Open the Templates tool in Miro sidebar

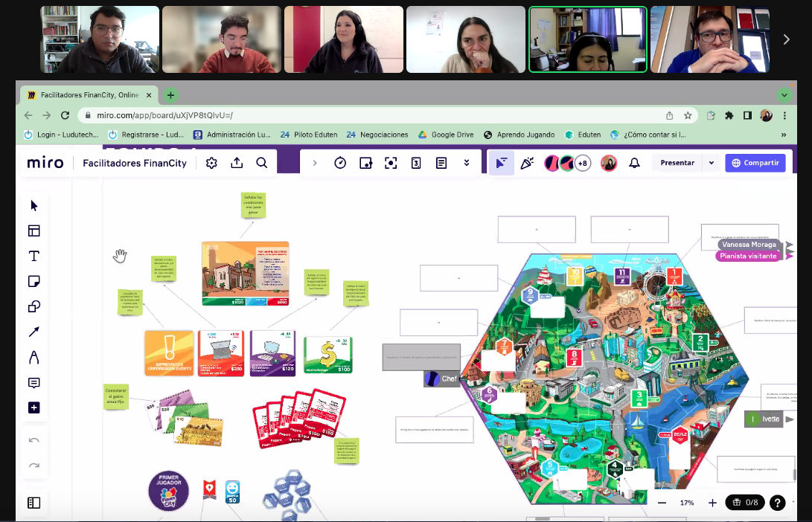coord(34,231)
